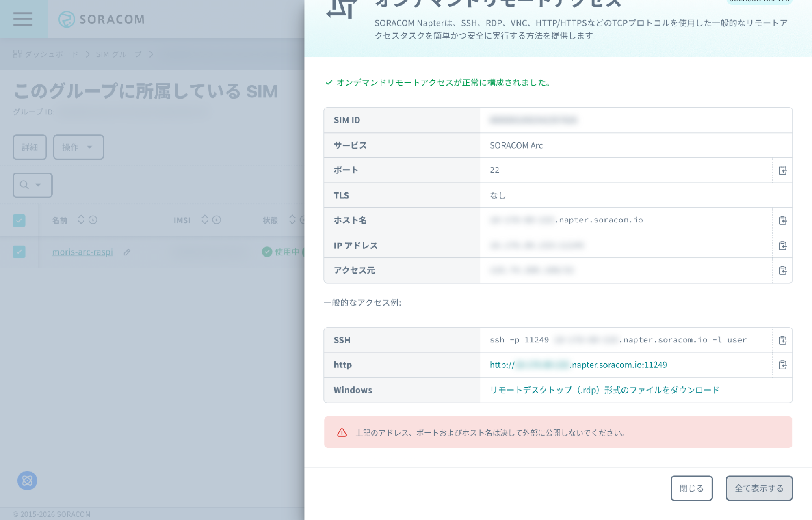The width and height of the screenshot is (812, 520).
Task: Copy the SSH command example
Action: (782, 340)
